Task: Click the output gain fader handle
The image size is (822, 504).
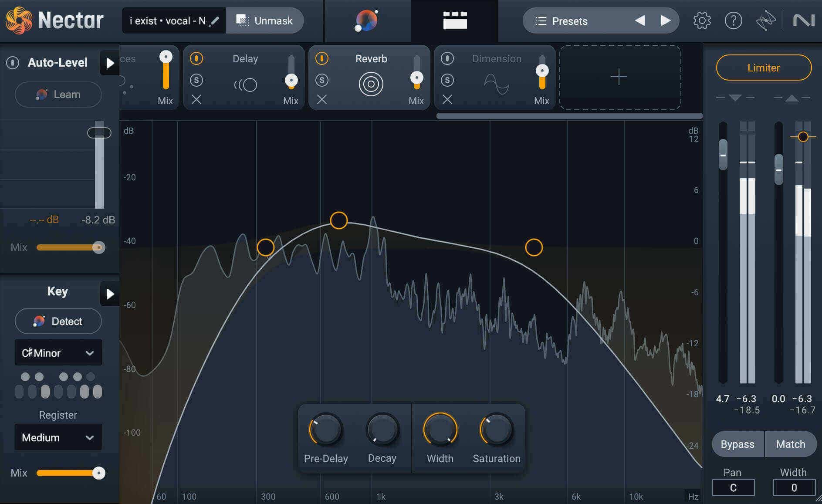Action: click(x=779, y=169)
